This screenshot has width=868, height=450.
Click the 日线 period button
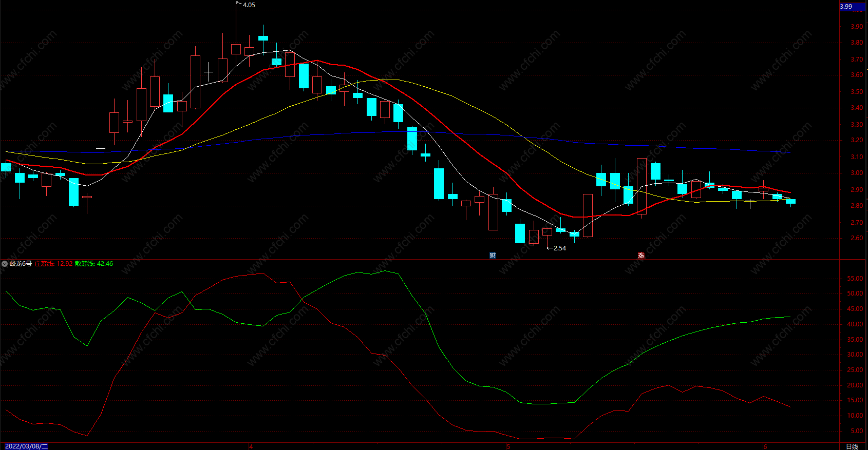pos(852,446)
